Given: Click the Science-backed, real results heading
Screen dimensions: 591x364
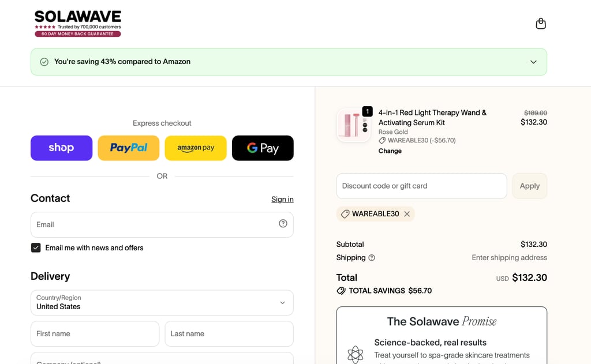Looking at the screenshot, I should [x=431, y=343].
